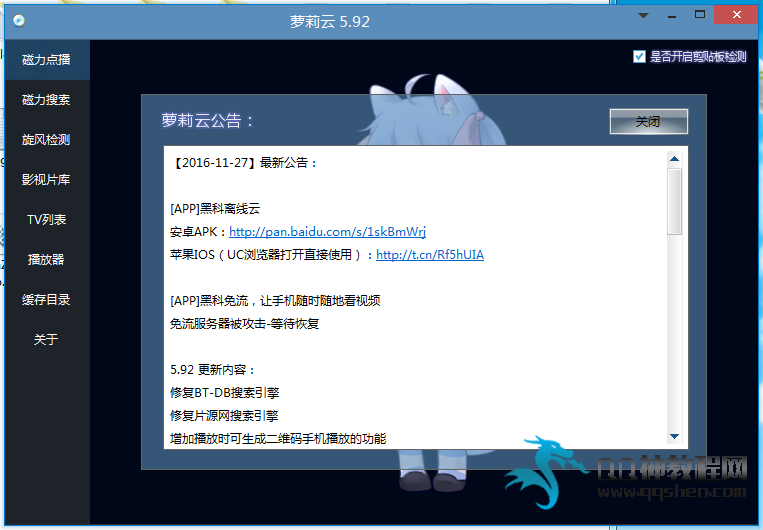Click the app logo icon in title bar
Screen dimensions: 763x530
coord(19,20)
